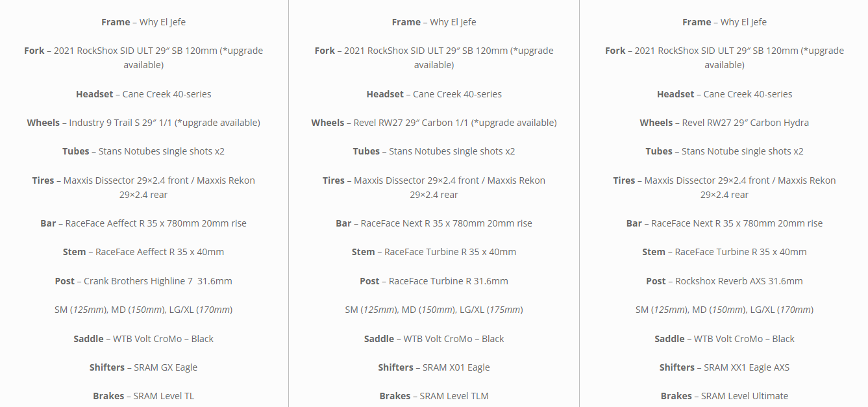
Task: Click the RaceFace Aeffect R stem line
Action: pyautogui.click(x=143, y=252)
